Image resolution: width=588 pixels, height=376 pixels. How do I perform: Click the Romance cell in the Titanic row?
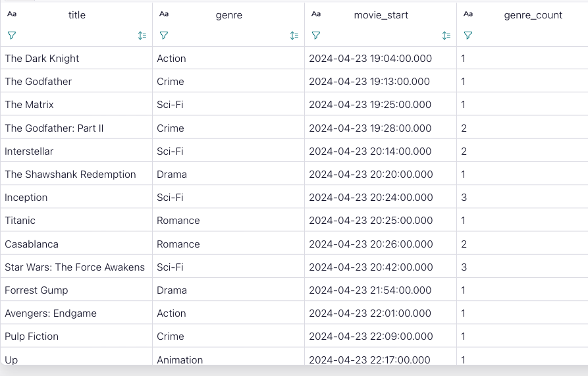click(228, 221)
